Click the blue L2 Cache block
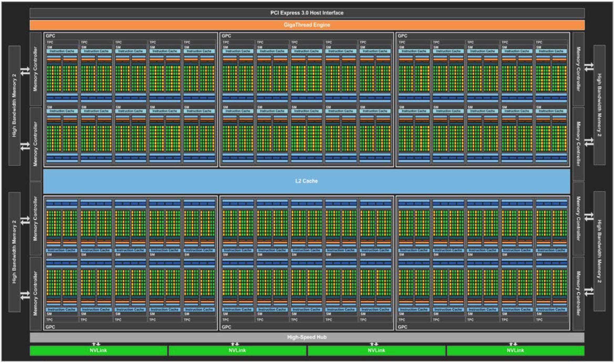This screenshot has height=364, width=616. (x=306, y=181)
